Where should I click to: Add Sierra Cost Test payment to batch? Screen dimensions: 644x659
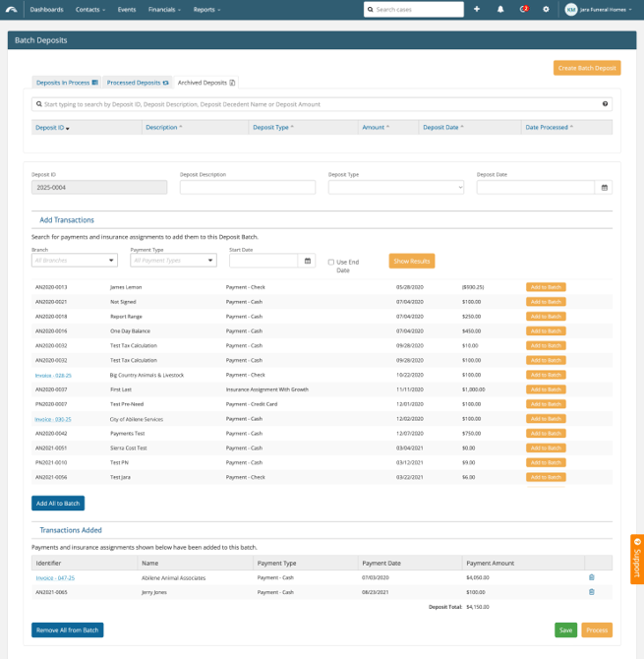(x=546, y=448)
